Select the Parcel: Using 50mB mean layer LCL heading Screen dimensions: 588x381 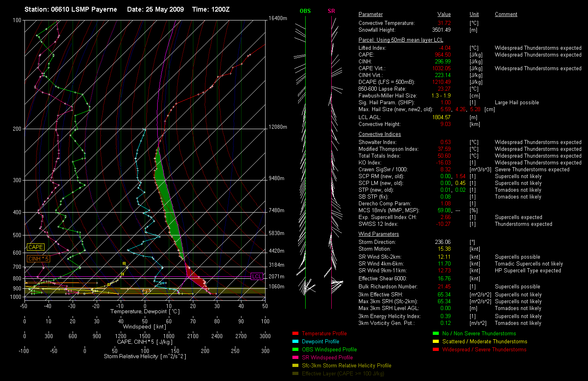(401, 40)
